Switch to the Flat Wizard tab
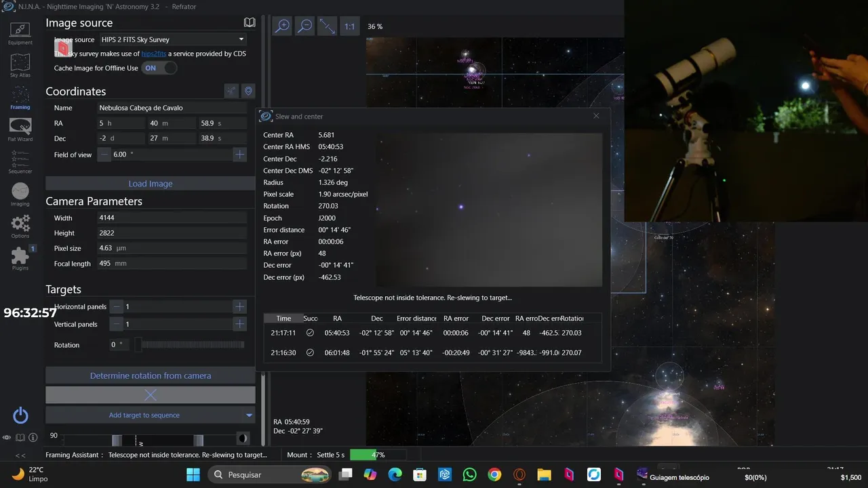Image resolution: width=868 pixels, height=488 pixels. tap(20, 130)
